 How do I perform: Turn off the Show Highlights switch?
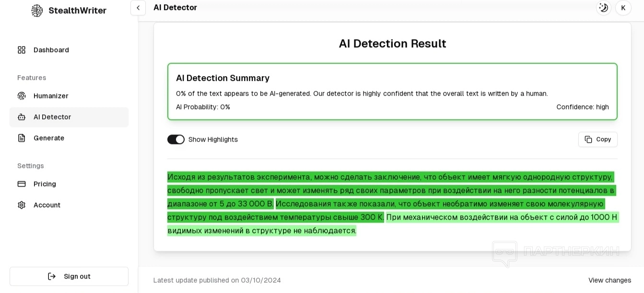click(x=176, y=139)
